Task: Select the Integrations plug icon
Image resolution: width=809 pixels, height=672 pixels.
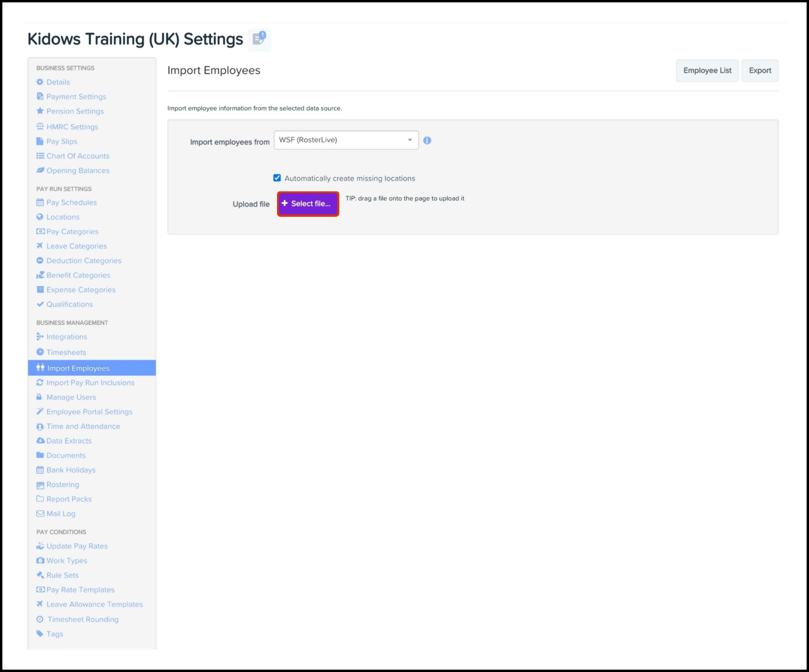Action: pos(40,336)
